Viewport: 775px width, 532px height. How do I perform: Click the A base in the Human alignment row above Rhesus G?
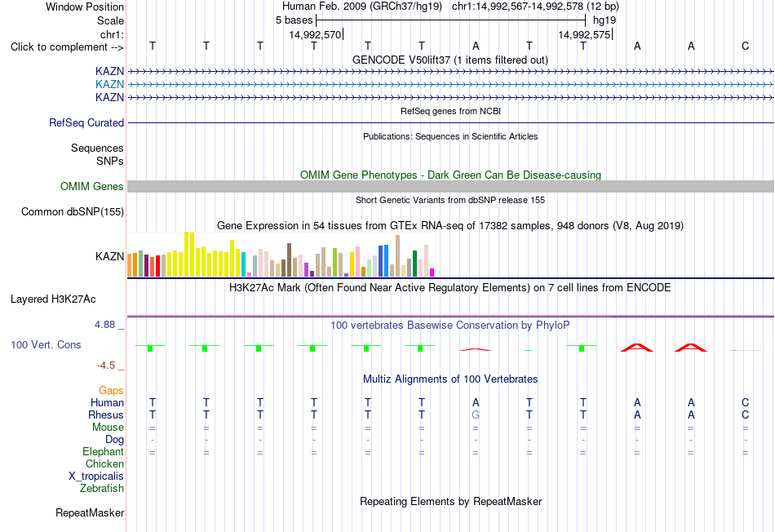[x=476, y=402]
